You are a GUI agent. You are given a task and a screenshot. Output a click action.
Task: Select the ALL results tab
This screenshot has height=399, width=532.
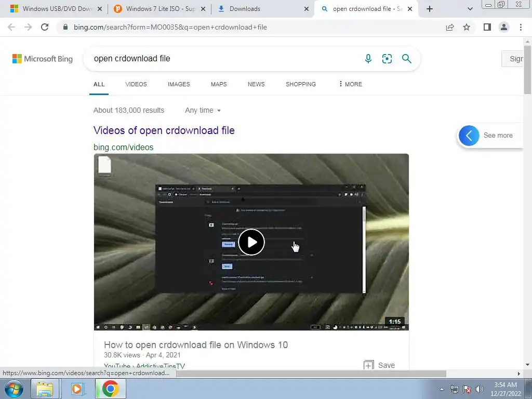(99, 84)
